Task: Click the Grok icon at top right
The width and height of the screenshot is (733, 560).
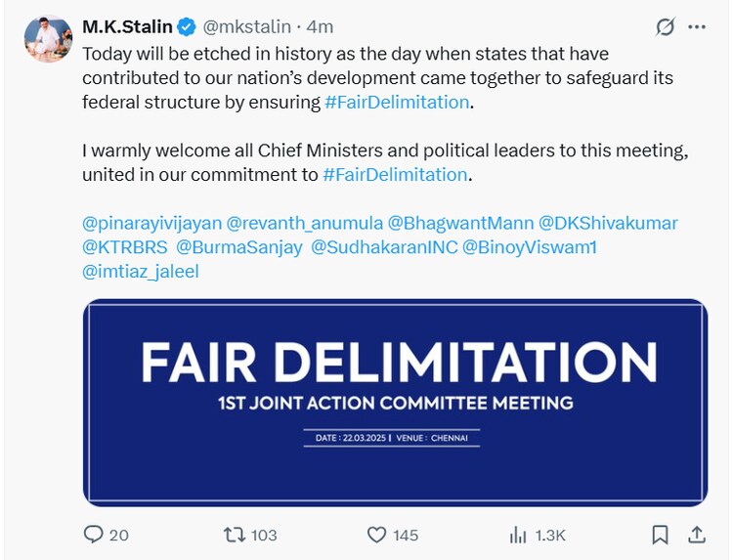Action: (666, 27)
